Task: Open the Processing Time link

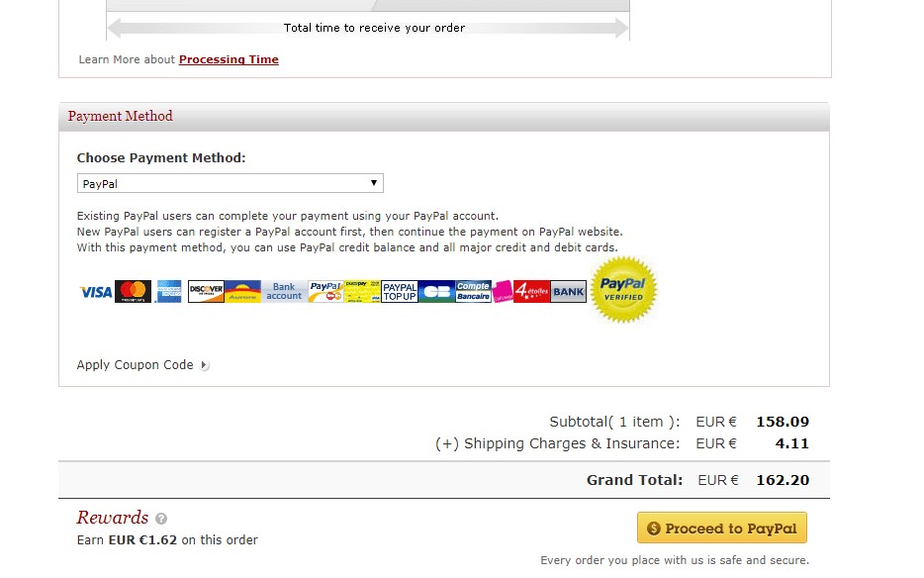Action: point(229,59)
